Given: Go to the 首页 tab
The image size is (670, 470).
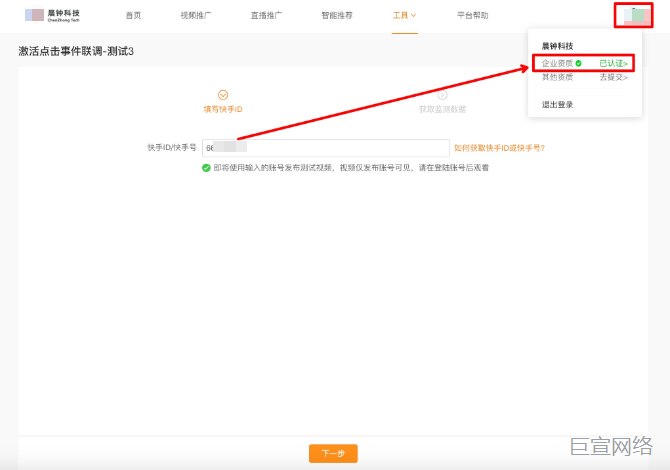Looking at the screenshot, I should (x=133, y=16).
